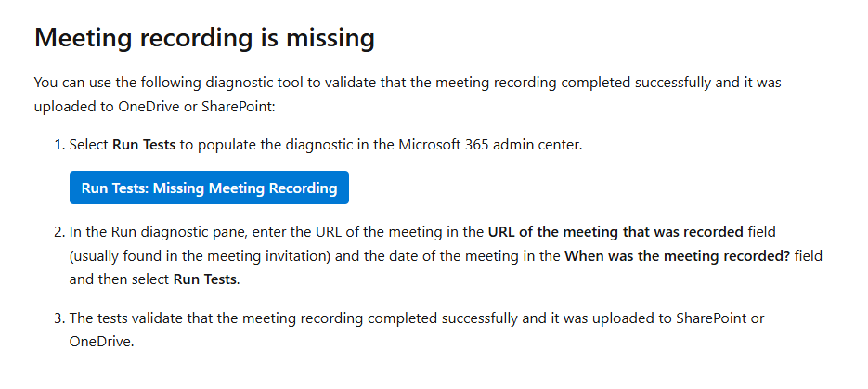
Task: Click the Run Tests: Missing Meeting Recording button
Action: (209, 188)
